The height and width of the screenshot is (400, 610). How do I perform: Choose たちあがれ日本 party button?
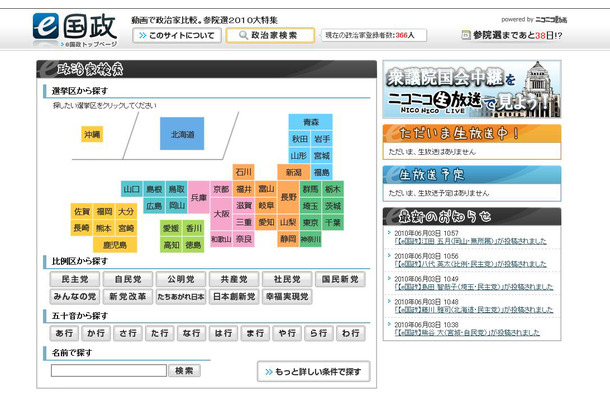click(x=181, y=296)
